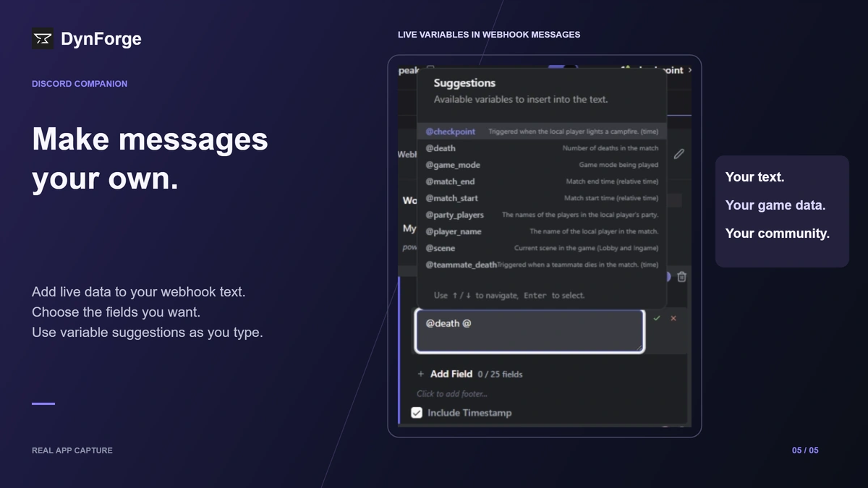Insert the @player_name variable
The height and width of the screenshot is (488, 868).
(541, 231)
